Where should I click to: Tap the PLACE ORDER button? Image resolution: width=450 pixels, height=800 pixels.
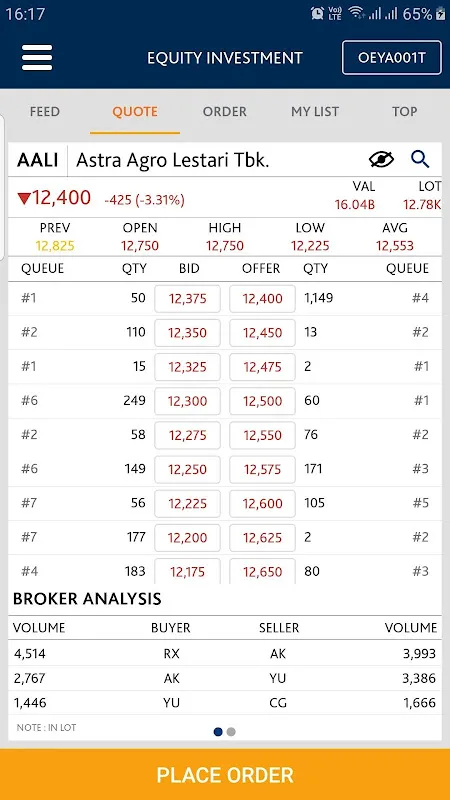225,774
